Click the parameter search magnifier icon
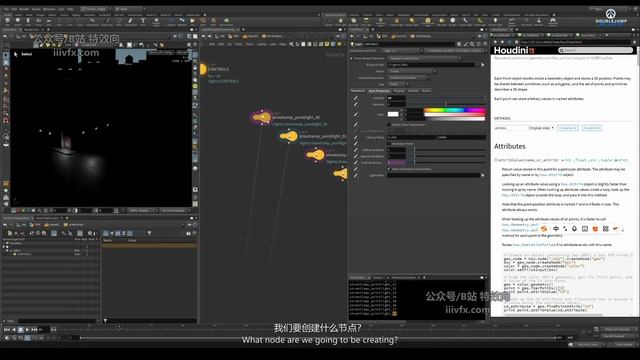Viewport: 640px width, 360px height. (472, 44)
